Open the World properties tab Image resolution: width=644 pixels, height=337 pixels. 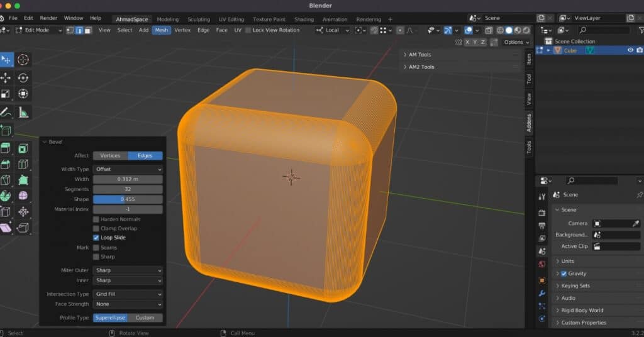[542, 264]
